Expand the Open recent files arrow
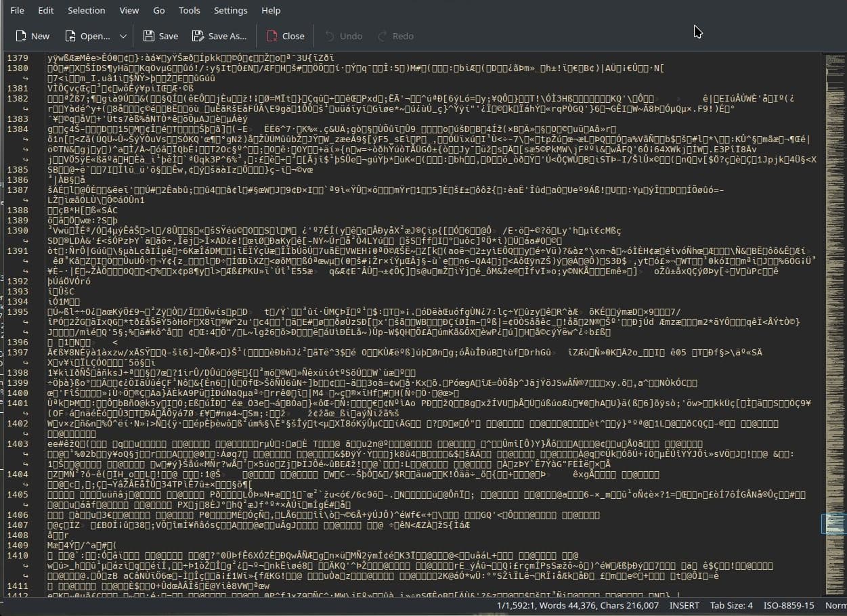The height and width of the screenshot is (616, 847). click(x=123, y=36)
